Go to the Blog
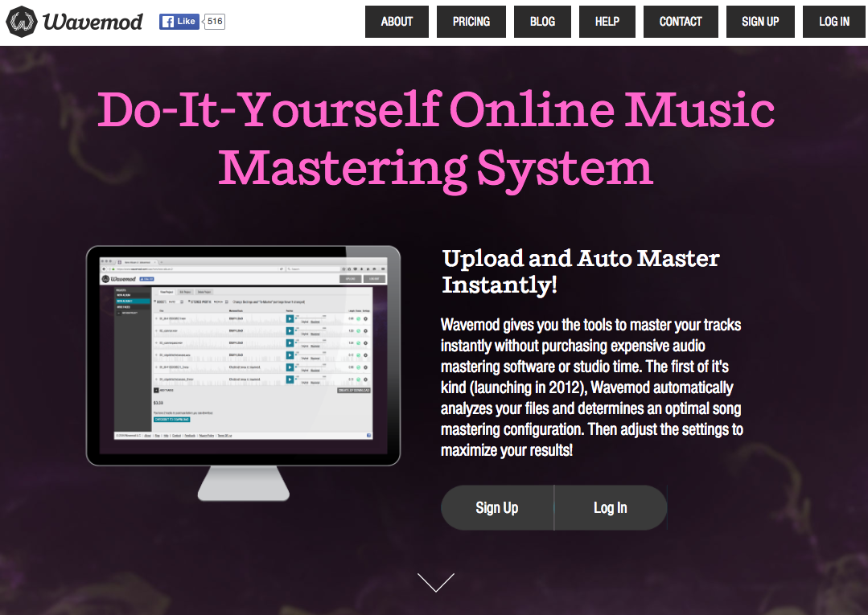Image resolution: width=868 pixels, height=615 pixels. (542, 22)
